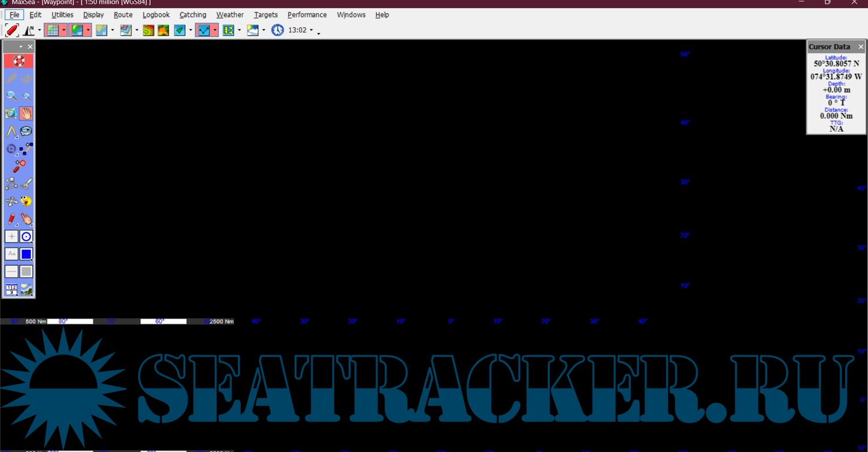868x452 pixels.
Task: Close the Cursor Data panel
Action: point(861,47)
